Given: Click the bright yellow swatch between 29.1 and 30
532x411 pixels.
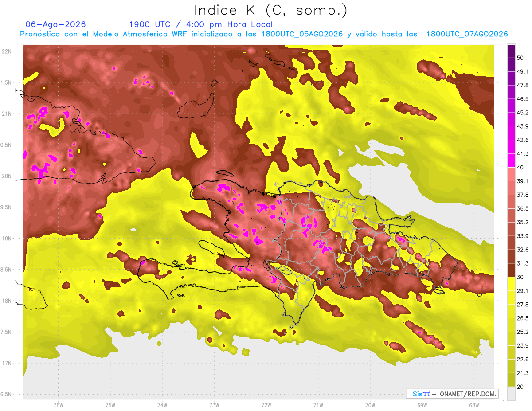Looking at the screenshot, I should 511,284.
